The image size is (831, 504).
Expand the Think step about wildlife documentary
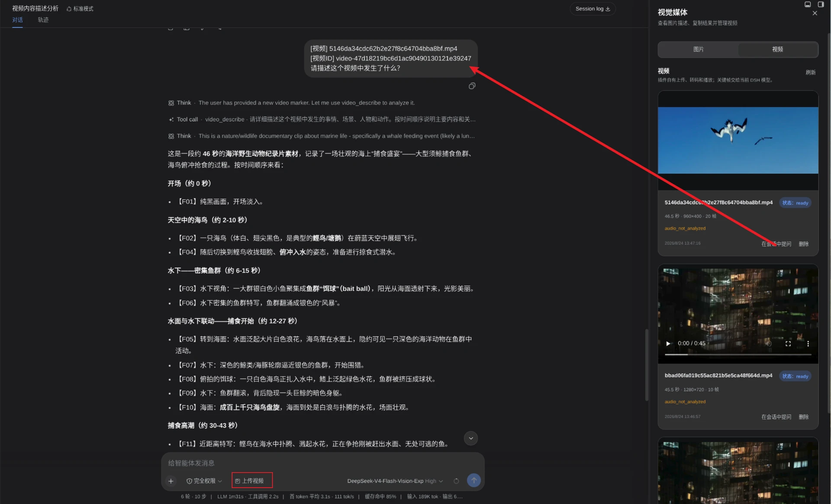click(x=322, y=136)
